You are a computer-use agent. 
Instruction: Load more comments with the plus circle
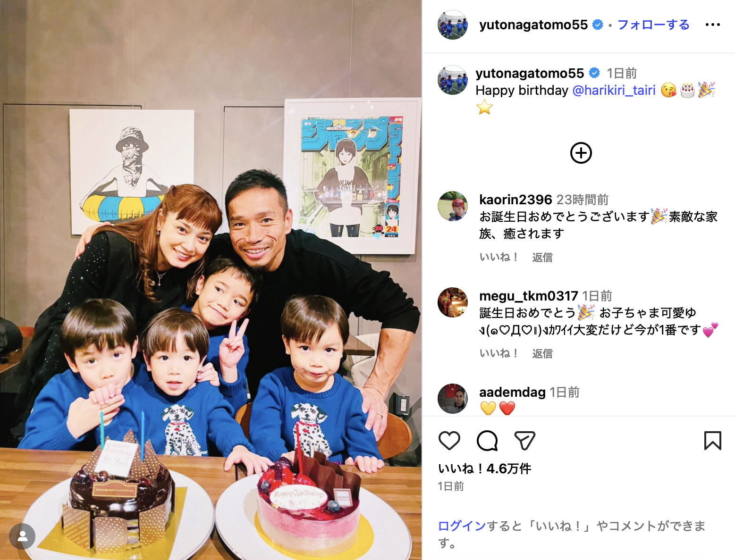581,153
